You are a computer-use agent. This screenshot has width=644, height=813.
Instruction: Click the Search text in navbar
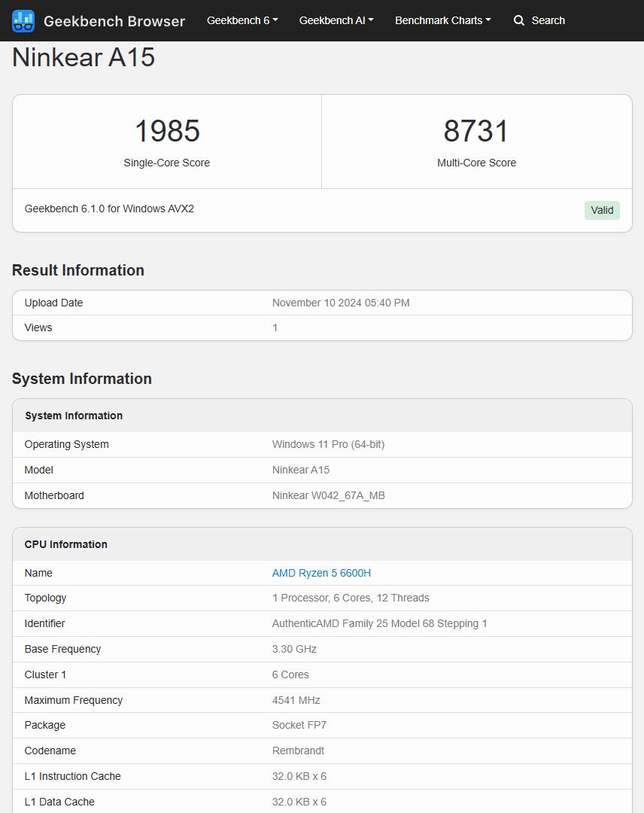(548, 21)
